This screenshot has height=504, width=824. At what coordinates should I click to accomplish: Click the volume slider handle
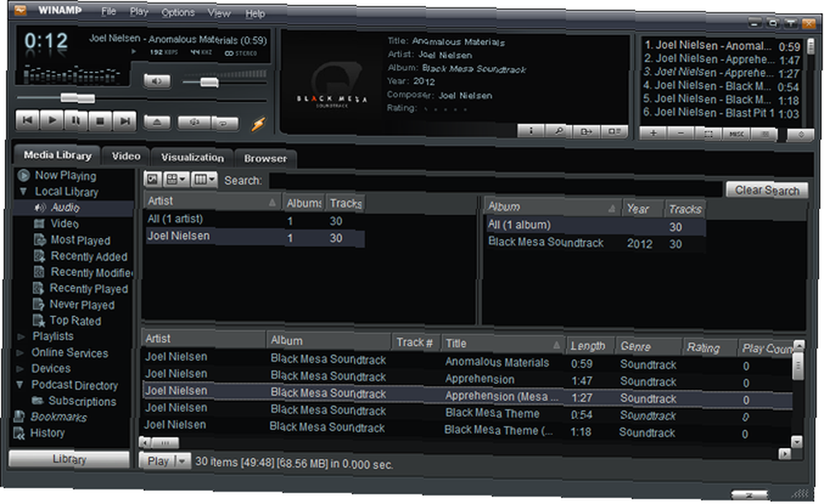[209, 82]
